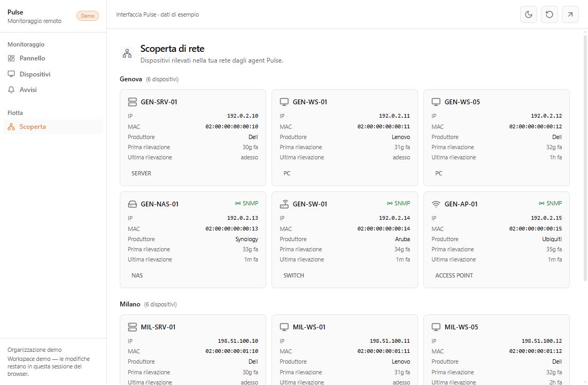The width and height of the screenshot is (588, 385).
Task: Click the Dispositivi monitor icon
Action: (11, 74)
